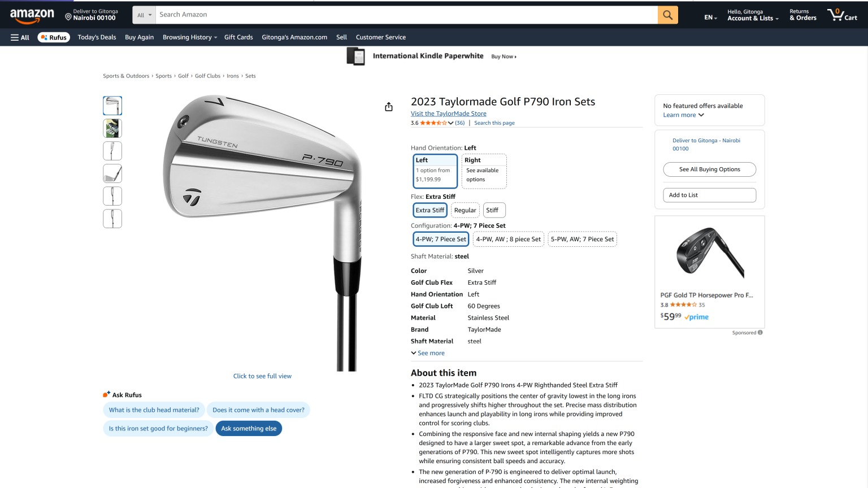Open the All hamburger menu
The image size is (868, 488).
(19, 37)
